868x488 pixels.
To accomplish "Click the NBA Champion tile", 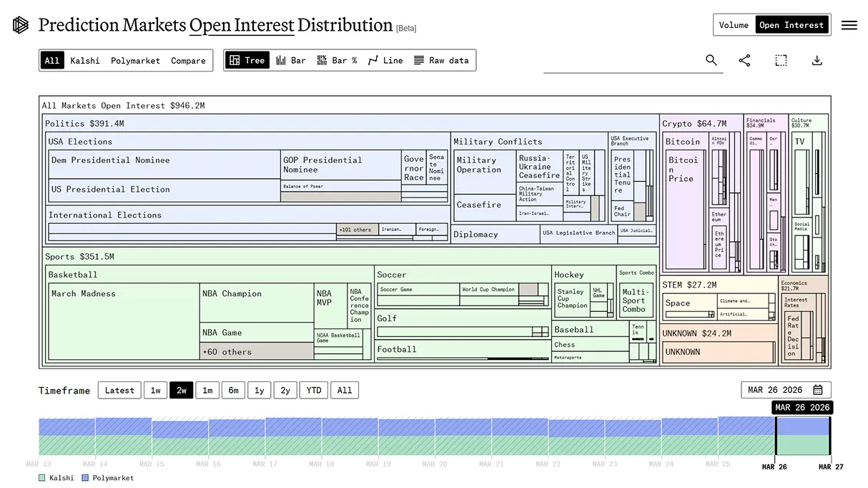I will point(256,303).
